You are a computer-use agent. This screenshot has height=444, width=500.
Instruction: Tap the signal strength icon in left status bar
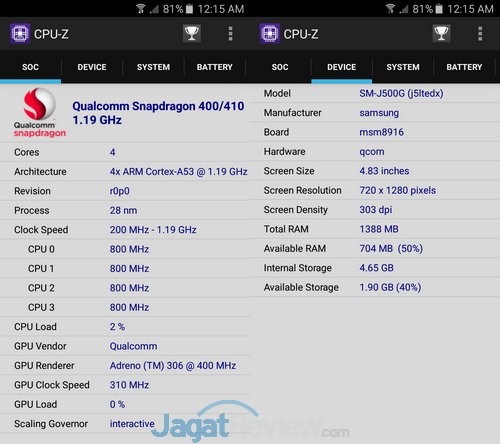click(x=154, y=9)
